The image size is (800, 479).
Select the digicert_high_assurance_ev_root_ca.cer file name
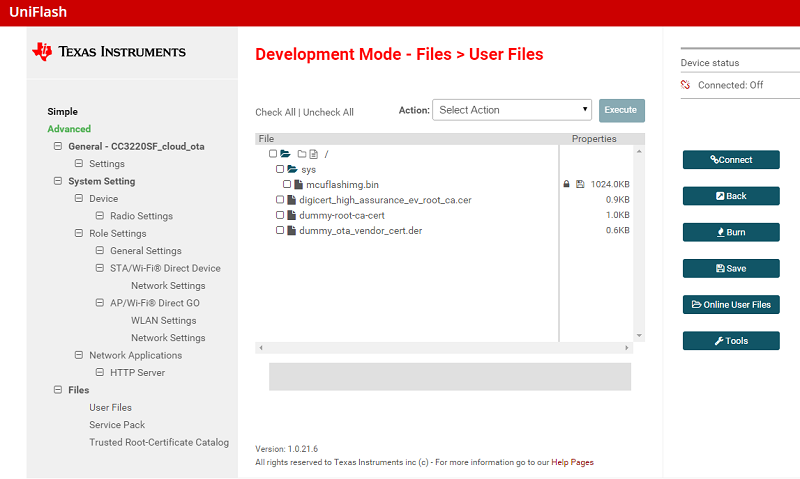(385, 200)
